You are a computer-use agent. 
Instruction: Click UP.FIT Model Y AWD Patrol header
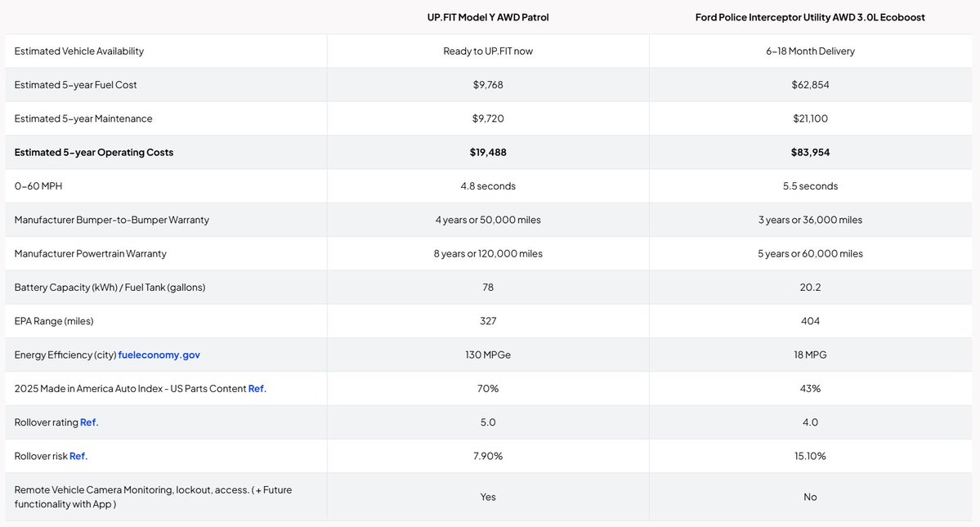488,17
